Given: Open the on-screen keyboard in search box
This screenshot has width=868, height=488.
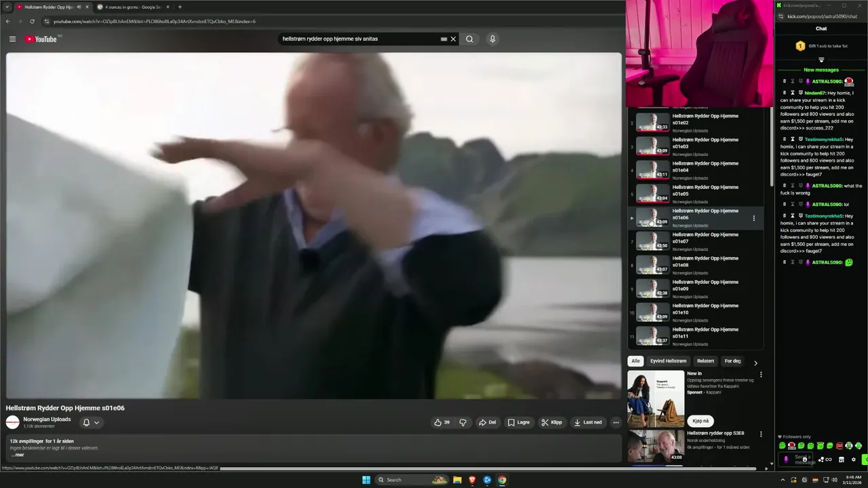Looking at the screenshot, I should 443,39.
